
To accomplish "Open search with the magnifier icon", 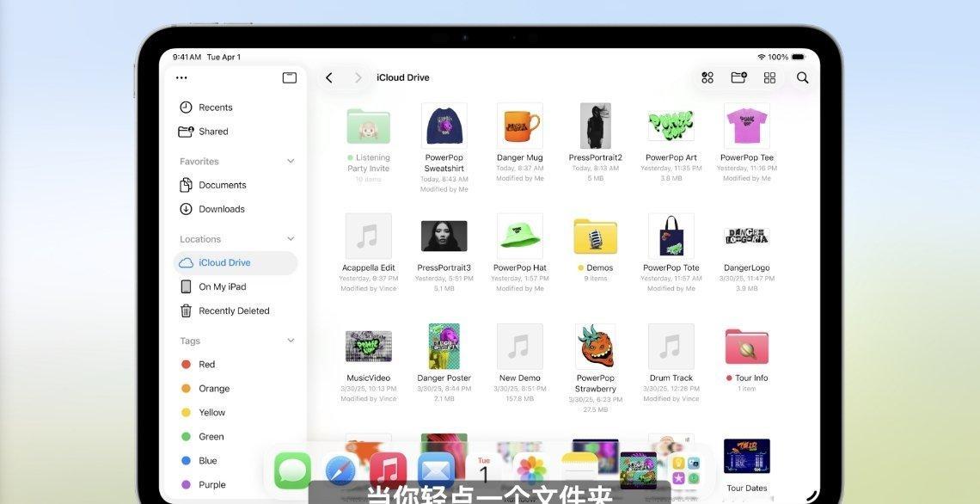I will point(803,77).
